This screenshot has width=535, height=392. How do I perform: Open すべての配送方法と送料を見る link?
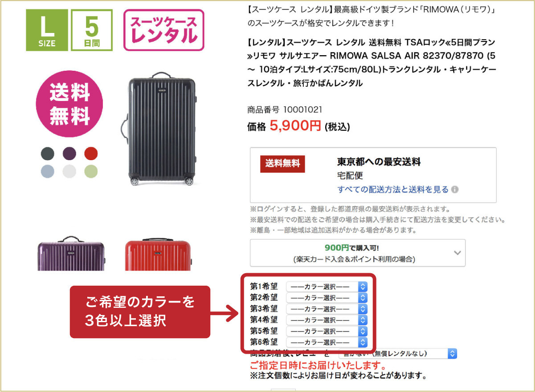point(393,190)
